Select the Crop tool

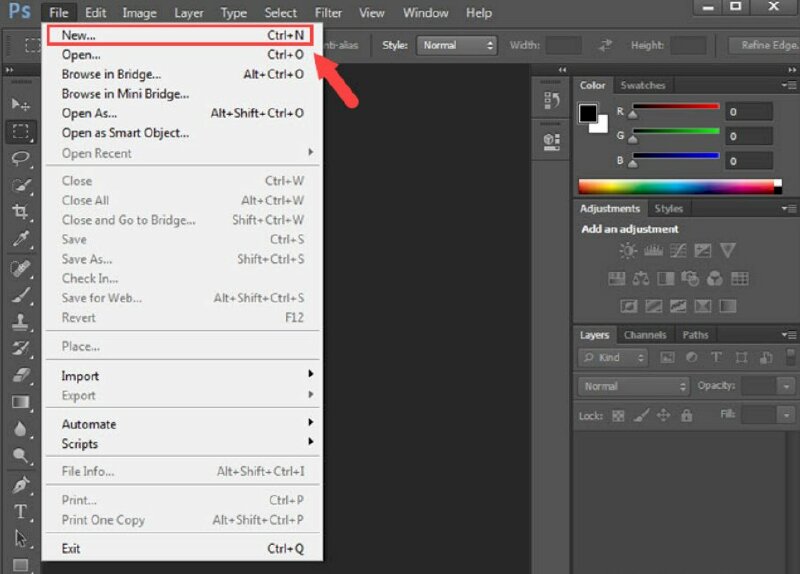click(20, 212)
